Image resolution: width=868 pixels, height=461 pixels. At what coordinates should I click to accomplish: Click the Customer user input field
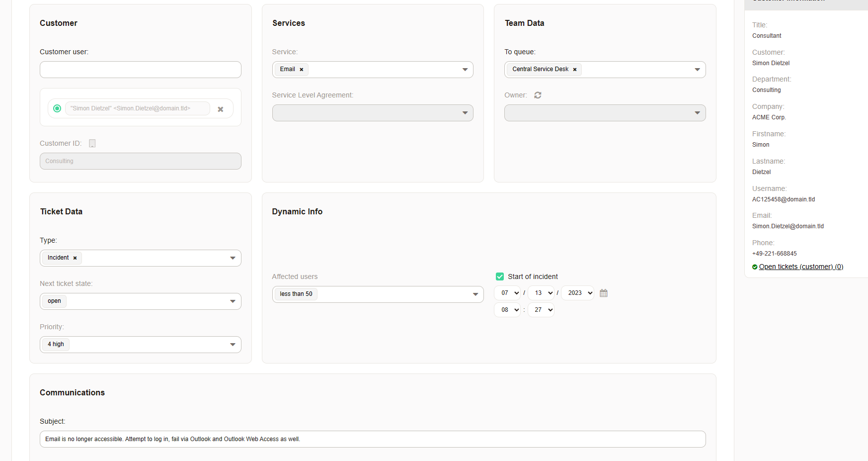coord(140,70)
